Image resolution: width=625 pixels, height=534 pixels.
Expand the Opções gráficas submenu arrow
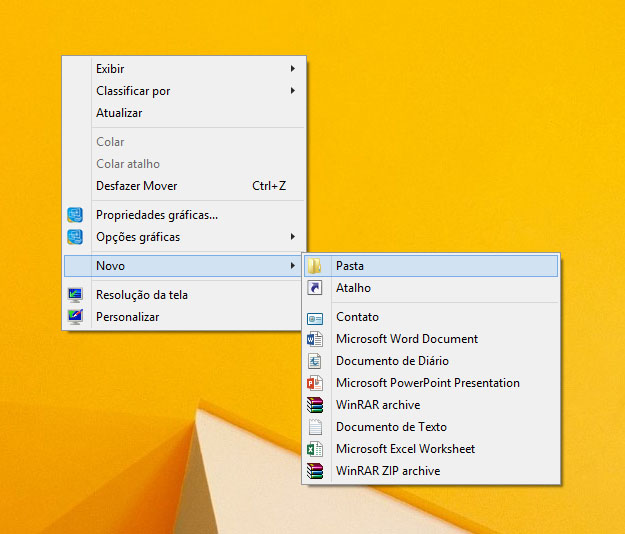coord(293,237)
